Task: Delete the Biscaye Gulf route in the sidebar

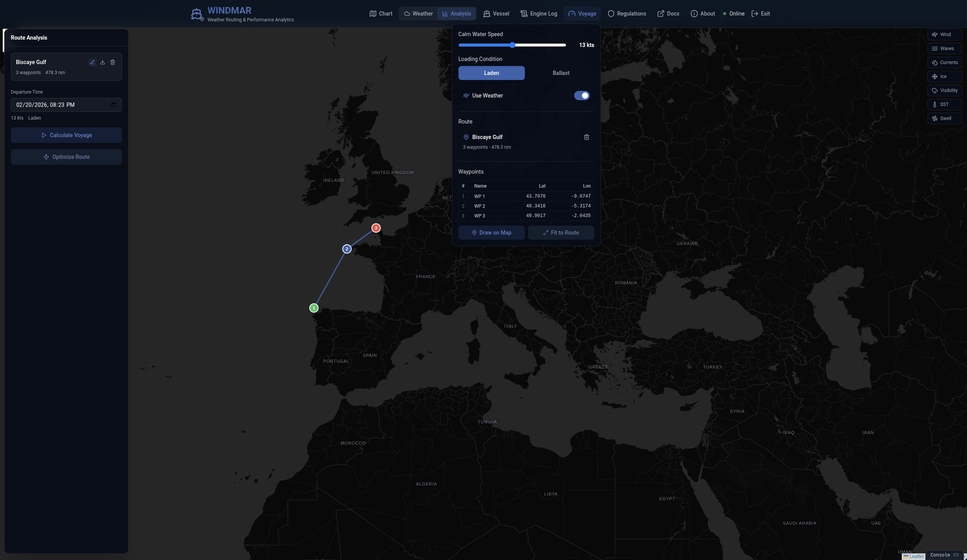Action: click(x=113, y=62)
